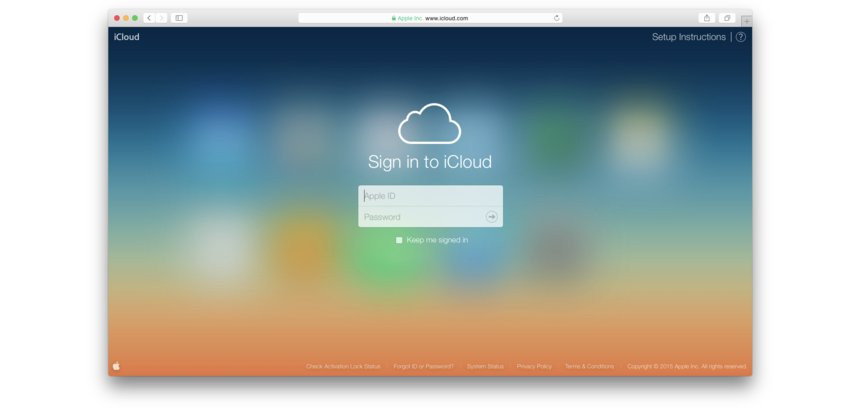Enable Keep me signed in checkbox

[399, 240]
